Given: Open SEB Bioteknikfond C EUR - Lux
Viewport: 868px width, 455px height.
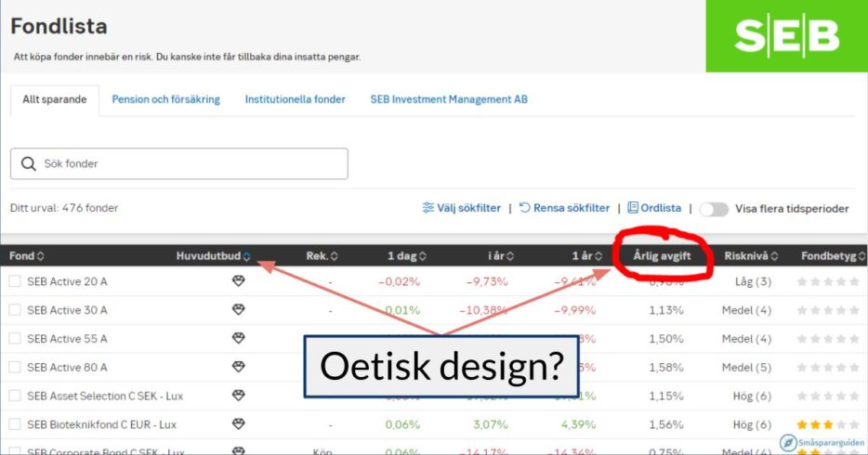Looking at the screenshot, I should tap(102, 424).
